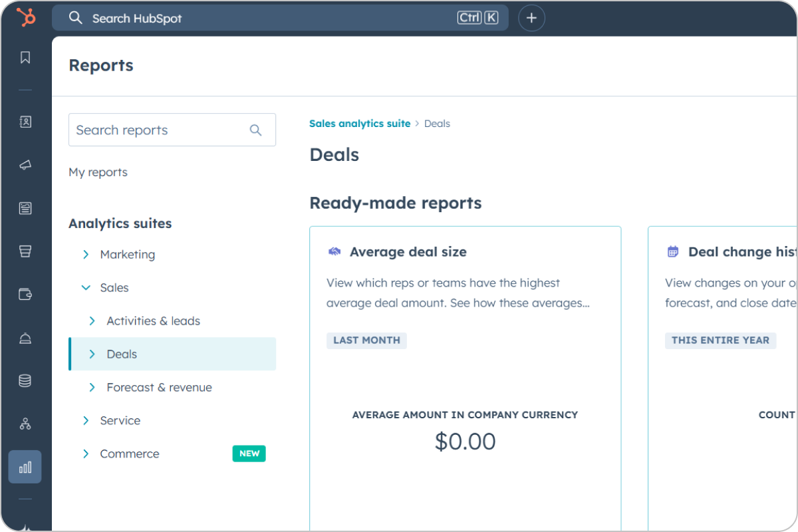Viewport: 798px width, 532px height.
Task: Click the Search reports input field
Action: (172, 130)
